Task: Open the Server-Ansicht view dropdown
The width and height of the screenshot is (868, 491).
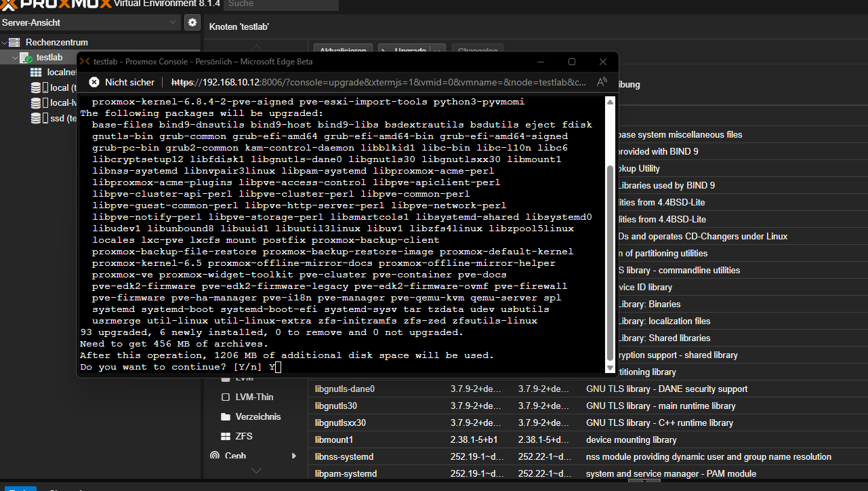Action: point(91,22)
